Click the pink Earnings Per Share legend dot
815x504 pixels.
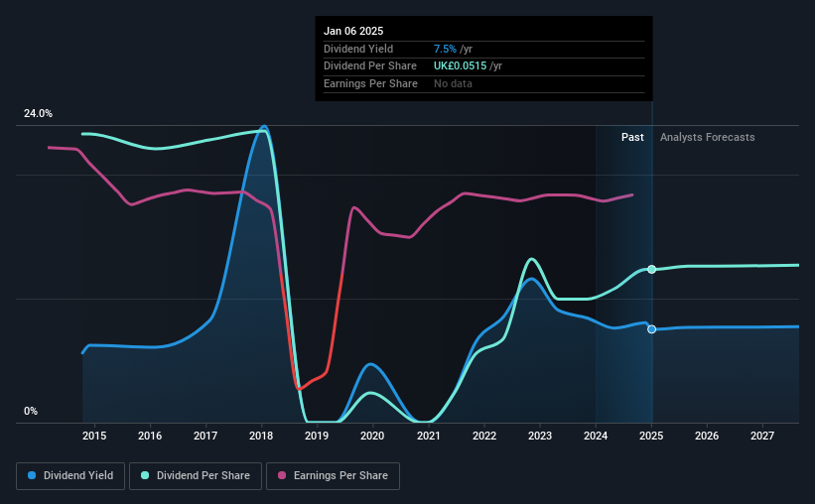tap(282, 475)
